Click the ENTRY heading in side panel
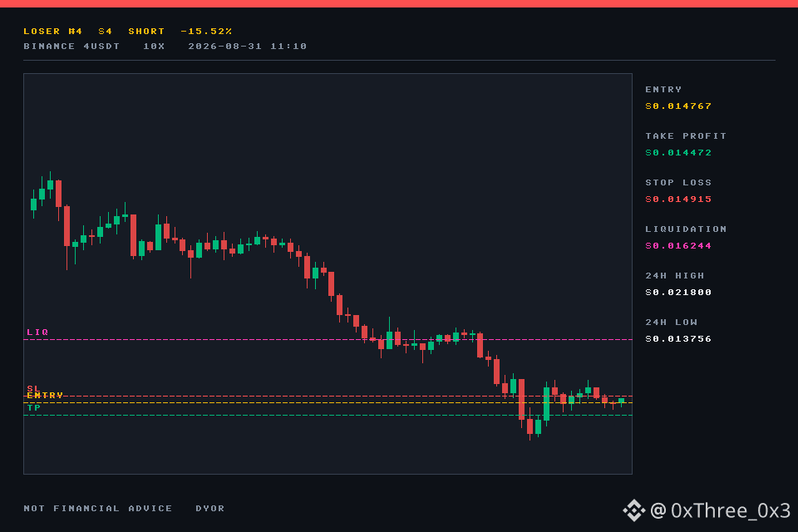The image size is (798, 532). (663, 90)
